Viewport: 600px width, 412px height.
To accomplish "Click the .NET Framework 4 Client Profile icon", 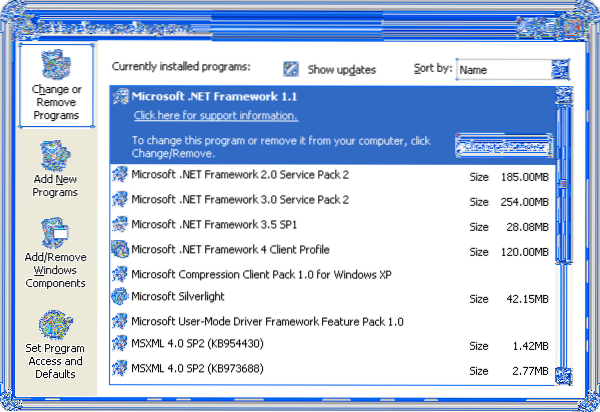I will click(x=121, y=249).
